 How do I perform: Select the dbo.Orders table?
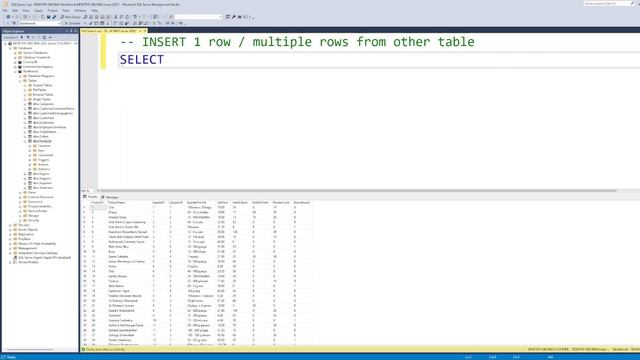point(41,136)
